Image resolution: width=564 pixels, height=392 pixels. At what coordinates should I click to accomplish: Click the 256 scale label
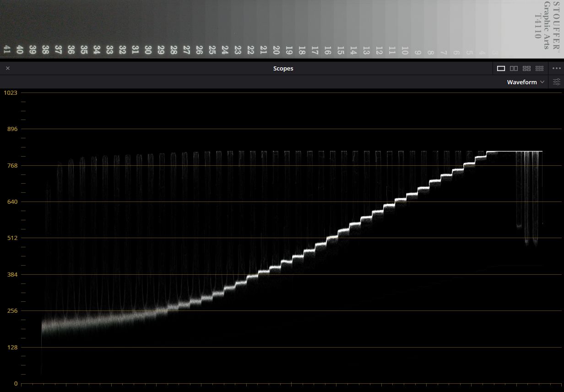(x=12, y=311)
